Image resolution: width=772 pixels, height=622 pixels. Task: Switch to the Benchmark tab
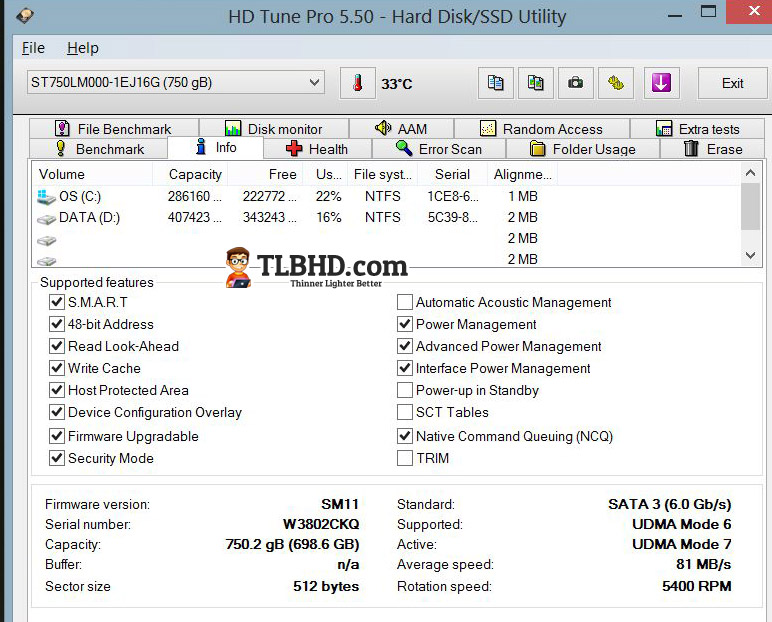pos(99,149)
